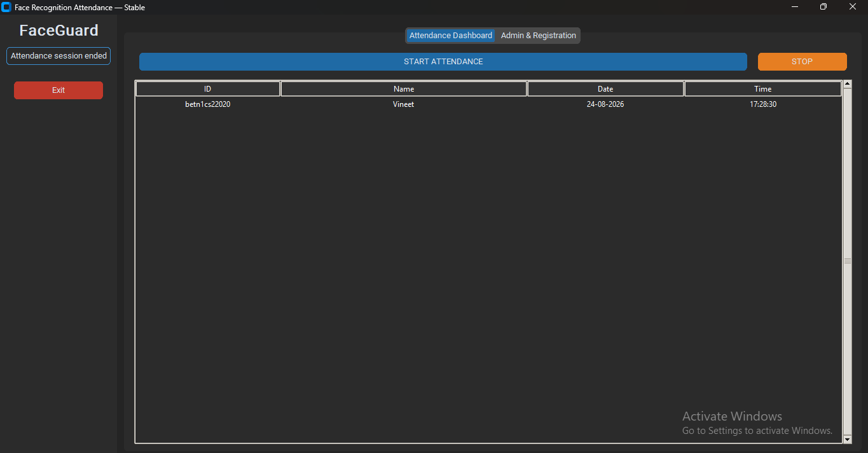The image size is (868, 453).
Task: Click the table scrollbar down arrow
Action: pyautogui.click(x=847, y=440)
